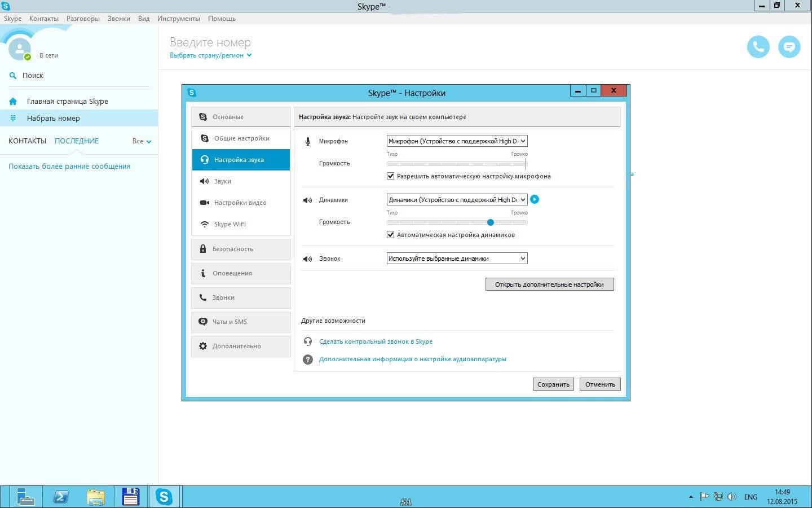Open the Контакты menu
This screenshot has height=508, width=812.
[44, 19]
